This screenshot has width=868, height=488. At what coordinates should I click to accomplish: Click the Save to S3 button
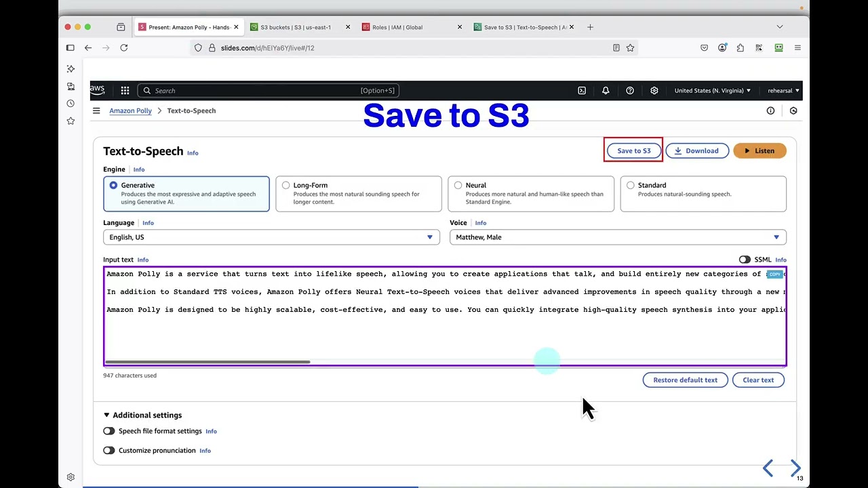[x=633, y=150]
